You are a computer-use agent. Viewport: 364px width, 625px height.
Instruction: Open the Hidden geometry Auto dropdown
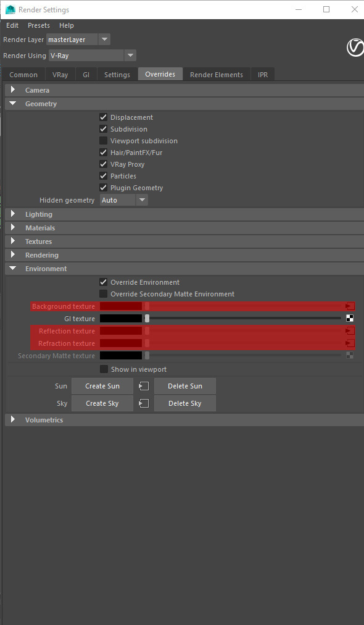coord(123,200)
